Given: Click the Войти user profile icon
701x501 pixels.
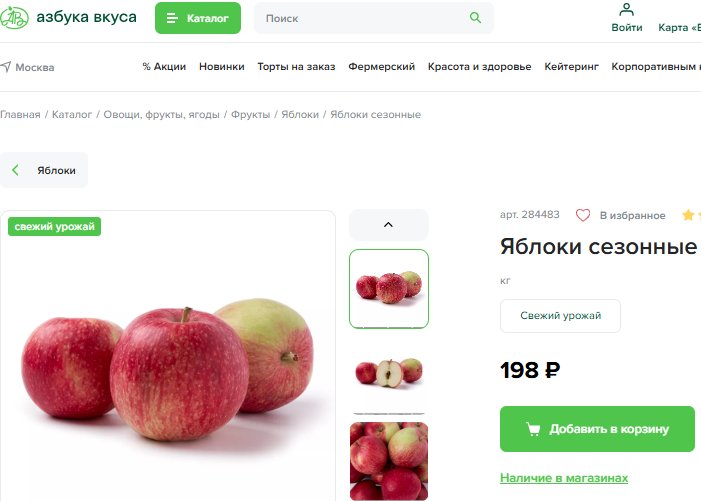Looking at the screenshot, I should (626, 9).
